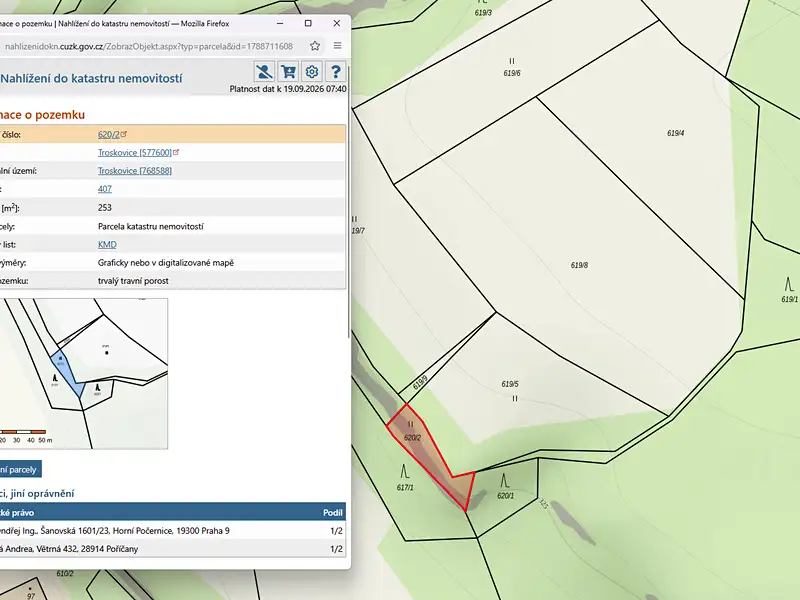The image size is (800, 600).
Task: Open ownership sheet 407 link
Action: [x=105, y=189]
